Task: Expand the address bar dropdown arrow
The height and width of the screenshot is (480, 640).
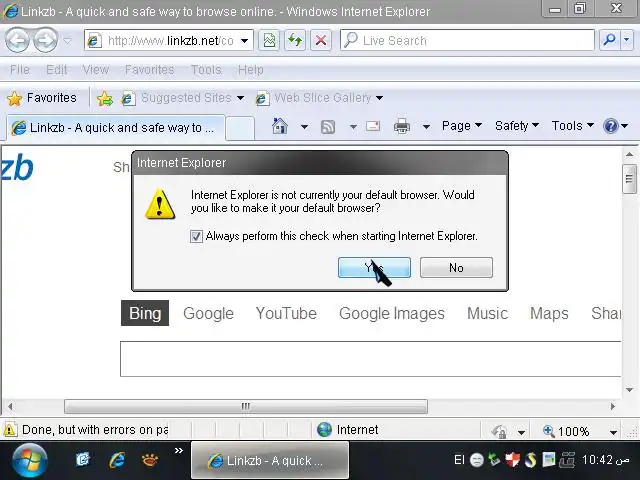Action: click(244, 40)
